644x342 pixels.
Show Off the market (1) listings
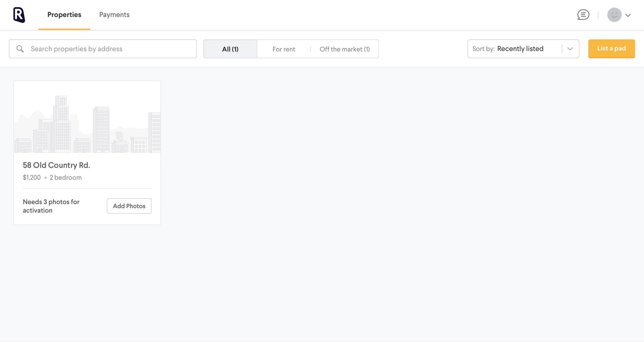[x=345, y=49]
